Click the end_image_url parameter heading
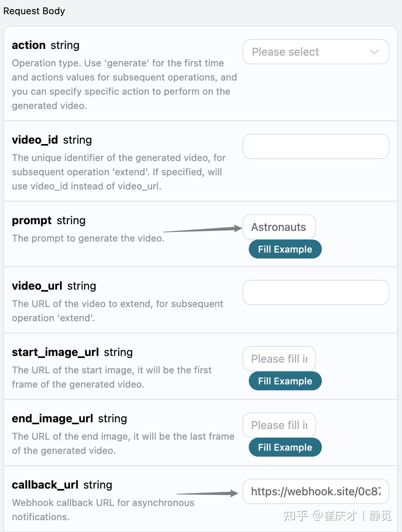Viewport: 402px width, 532px height. pyautogui.click(x=52, y=418)
